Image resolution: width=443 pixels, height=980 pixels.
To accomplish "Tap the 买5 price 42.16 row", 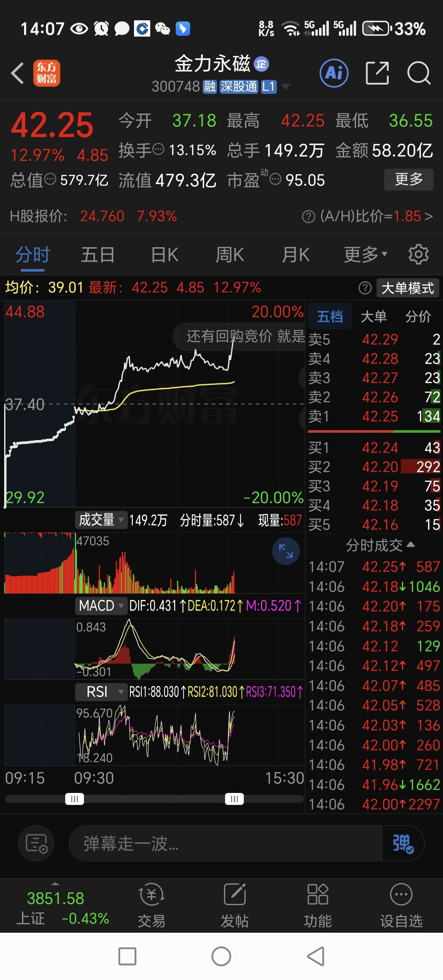I will pos(374,525).
